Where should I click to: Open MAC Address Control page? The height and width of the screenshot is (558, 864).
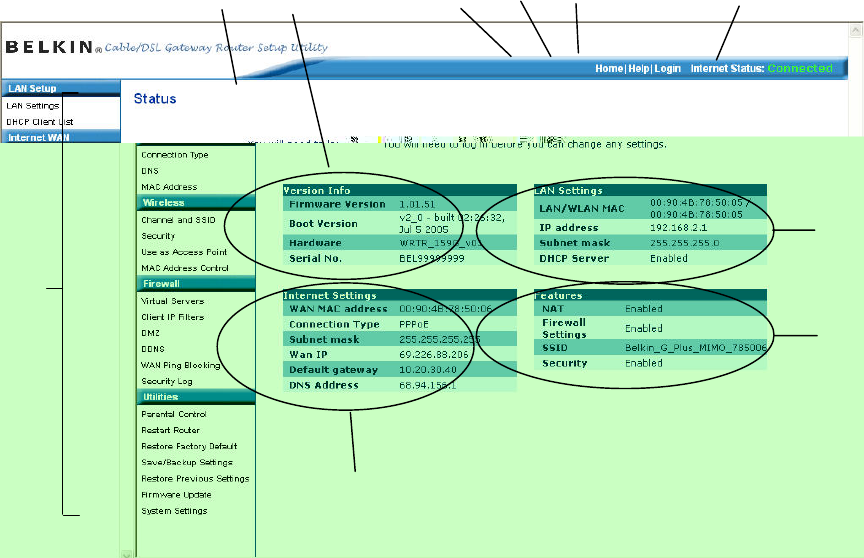point(185,268)
